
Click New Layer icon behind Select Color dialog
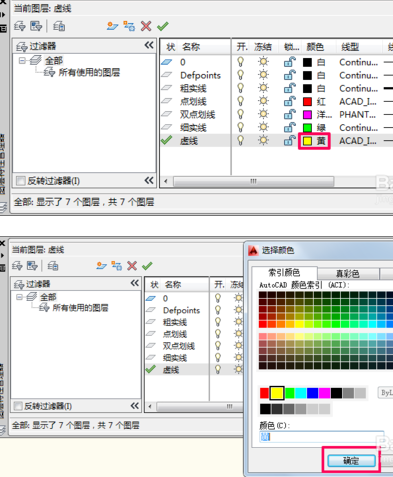pyautogui.click(x=101, y=266)
